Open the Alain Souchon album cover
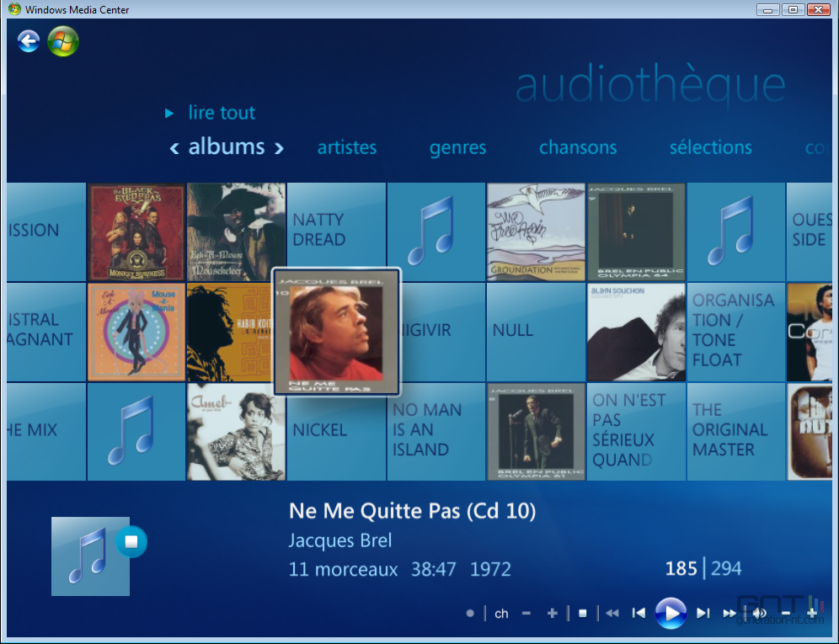The image size is (839, 644). pyautogui.click(x=636, y=333)
